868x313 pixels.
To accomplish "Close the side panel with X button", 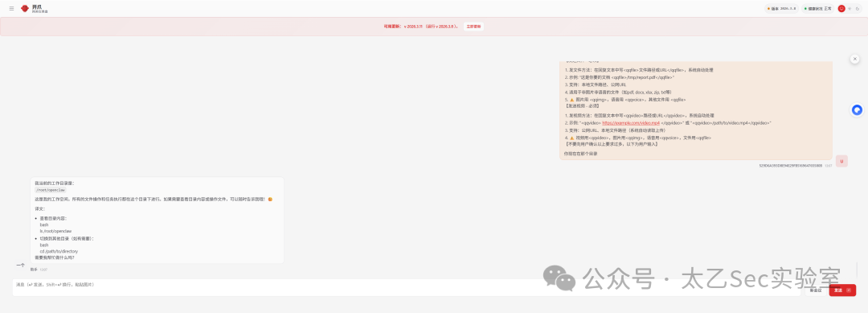I will (x=854, y=59).
